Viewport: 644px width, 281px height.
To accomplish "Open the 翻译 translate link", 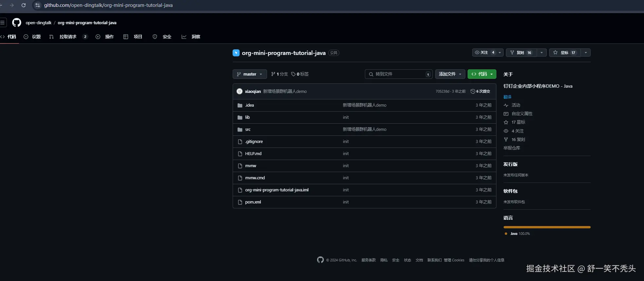I will pyautogui.click(x=507, y=97).
